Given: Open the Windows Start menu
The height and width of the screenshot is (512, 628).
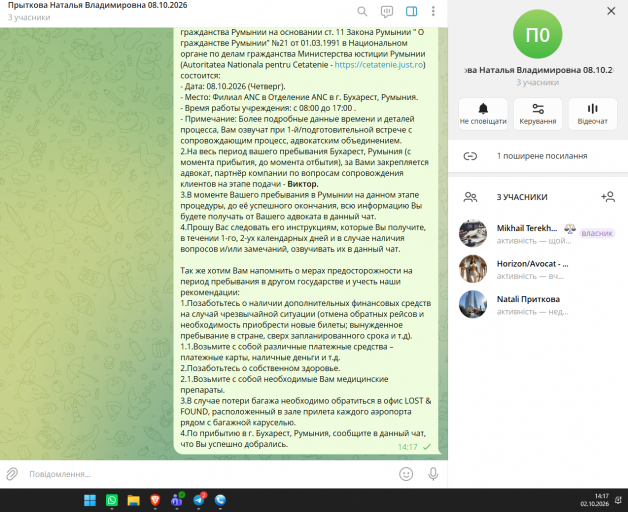Looking at the screenshot, I should [x=90, y=500].
